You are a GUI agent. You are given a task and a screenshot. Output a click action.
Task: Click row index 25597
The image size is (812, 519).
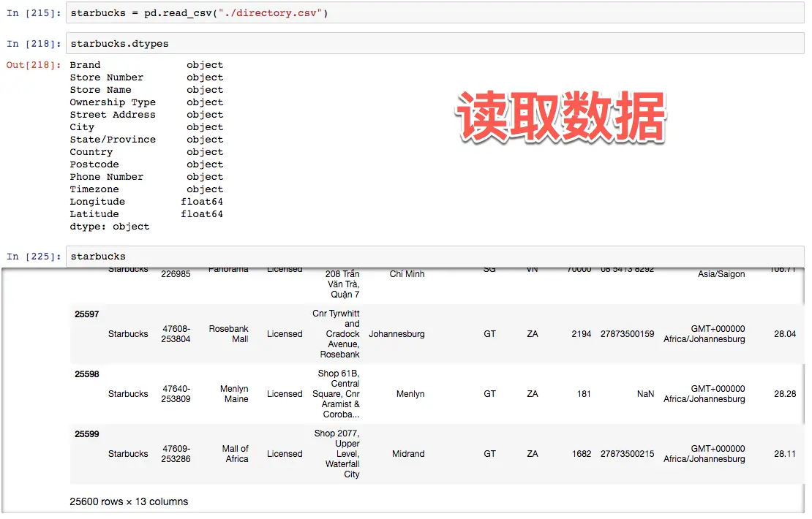coord(86,314)
